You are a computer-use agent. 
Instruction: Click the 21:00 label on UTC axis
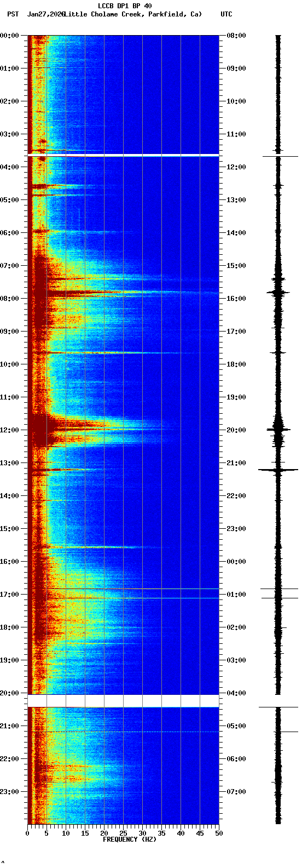click(236, 463)
